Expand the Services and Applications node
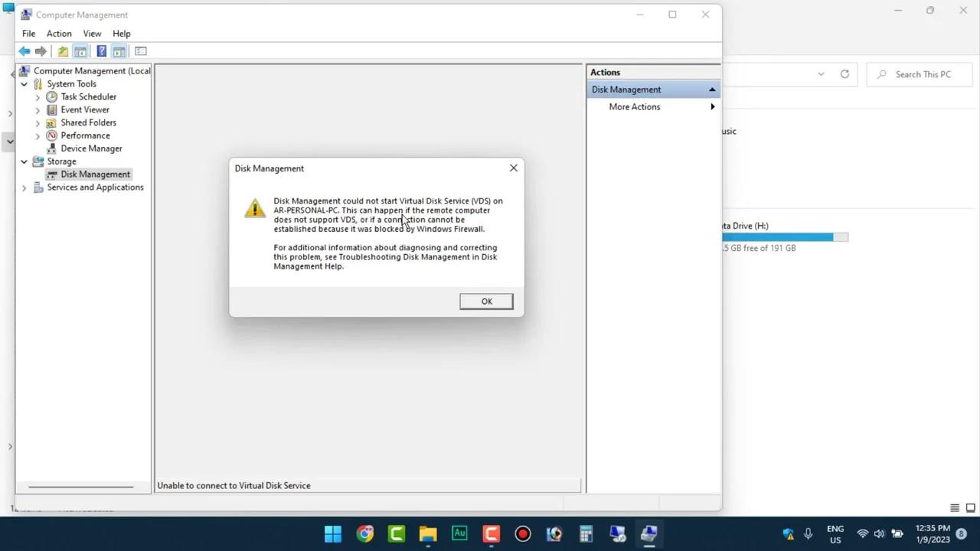This screenshot has width=980, height=551. click(x=24, y=187)
